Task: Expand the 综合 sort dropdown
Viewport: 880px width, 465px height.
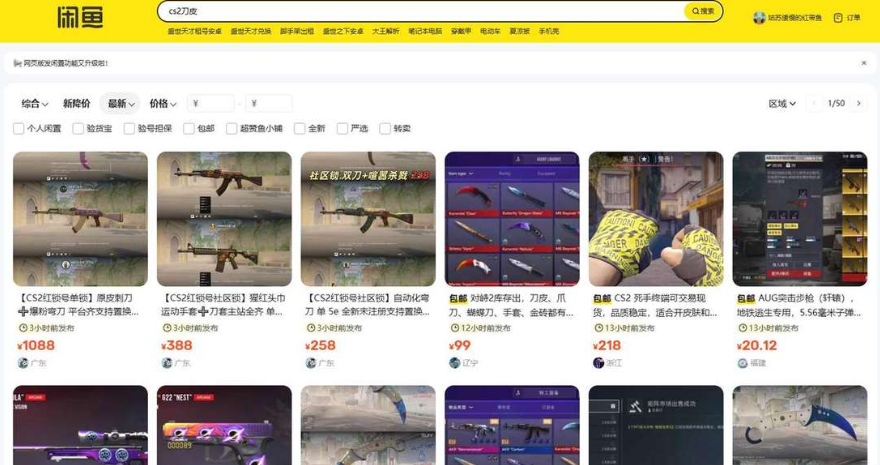Action: [x=35, y=104]
